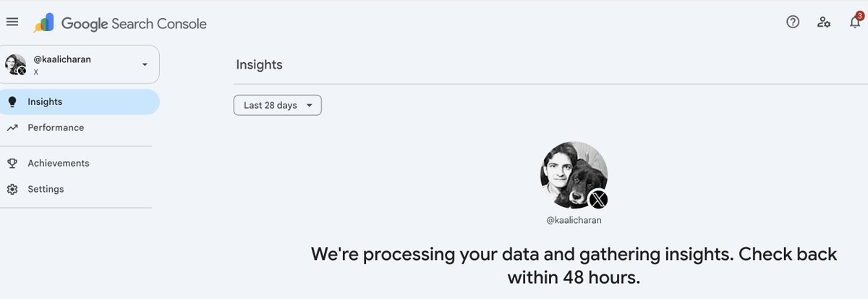Open the Last 28 days date dropdown
The width and height of the screenshot is (868, 299).
point(278,105)
